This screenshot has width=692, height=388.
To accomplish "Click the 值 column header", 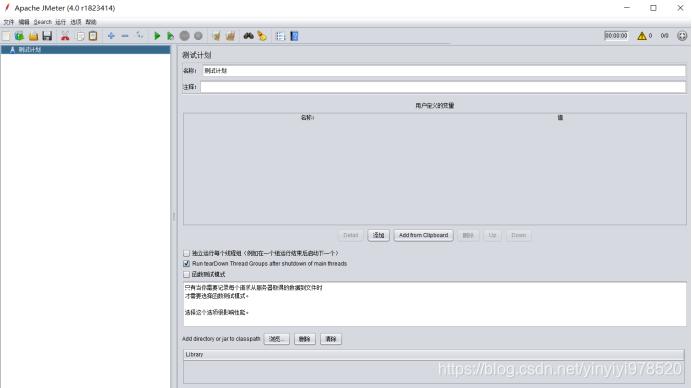I will [x=560, y=117].
